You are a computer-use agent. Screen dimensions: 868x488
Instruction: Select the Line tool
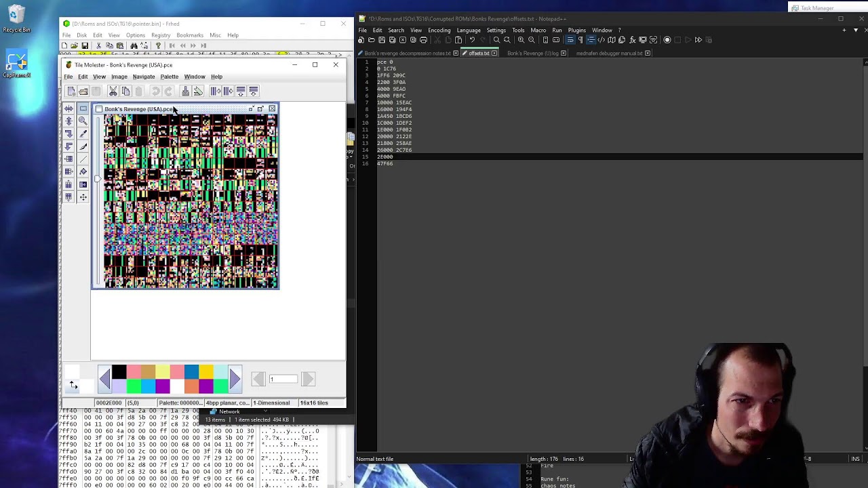(x=83, y=159)
